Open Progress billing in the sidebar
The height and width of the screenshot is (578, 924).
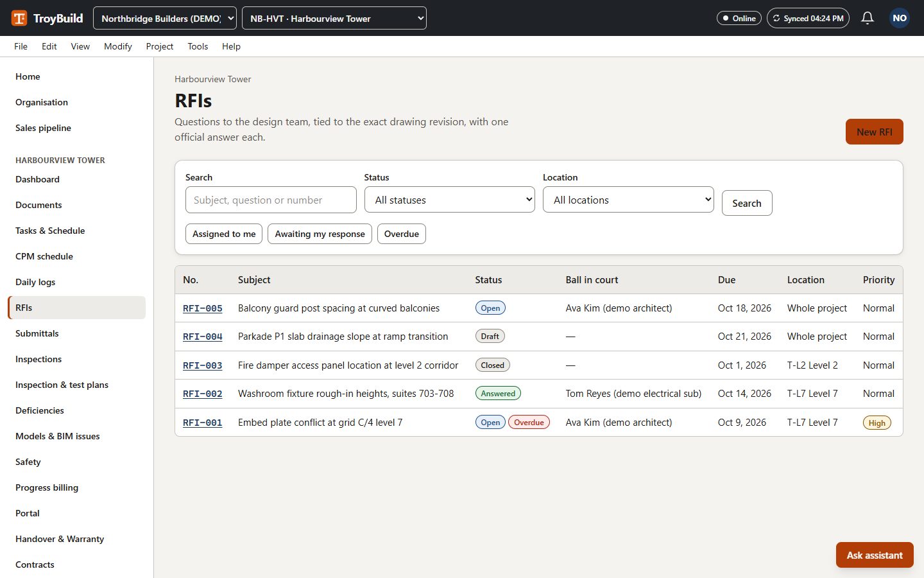(77, 487)
